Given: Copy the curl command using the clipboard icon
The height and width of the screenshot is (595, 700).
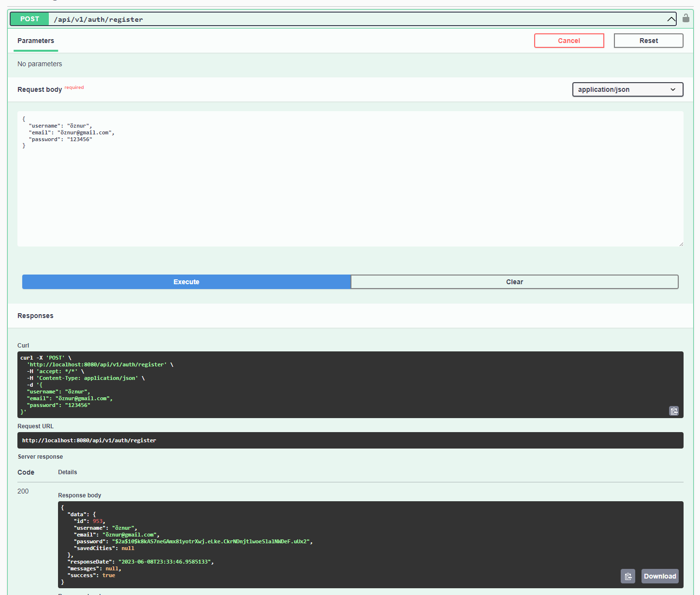Looking at the screenshot, I should [674, 411].
